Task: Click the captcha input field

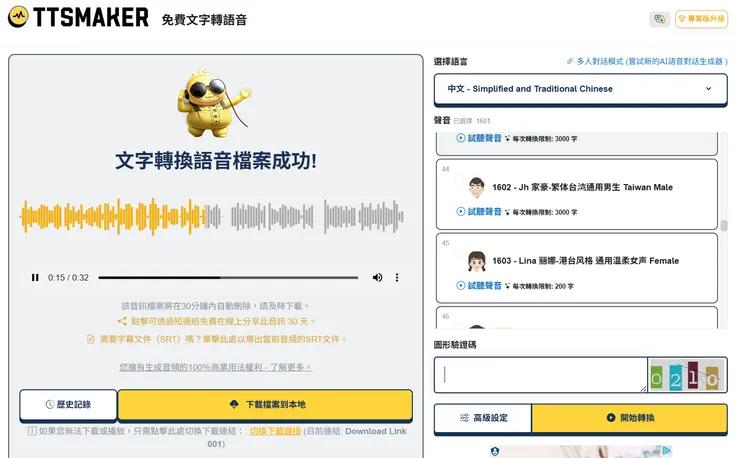Action: 540,375
